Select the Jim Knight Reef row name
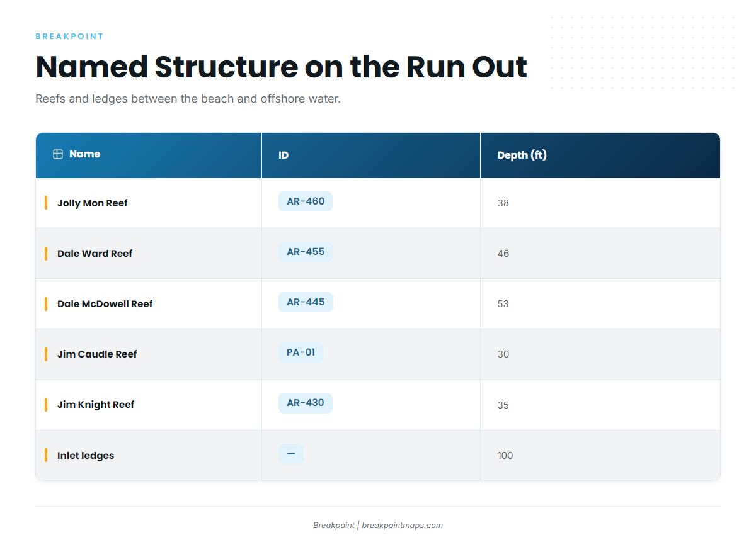 96,405
